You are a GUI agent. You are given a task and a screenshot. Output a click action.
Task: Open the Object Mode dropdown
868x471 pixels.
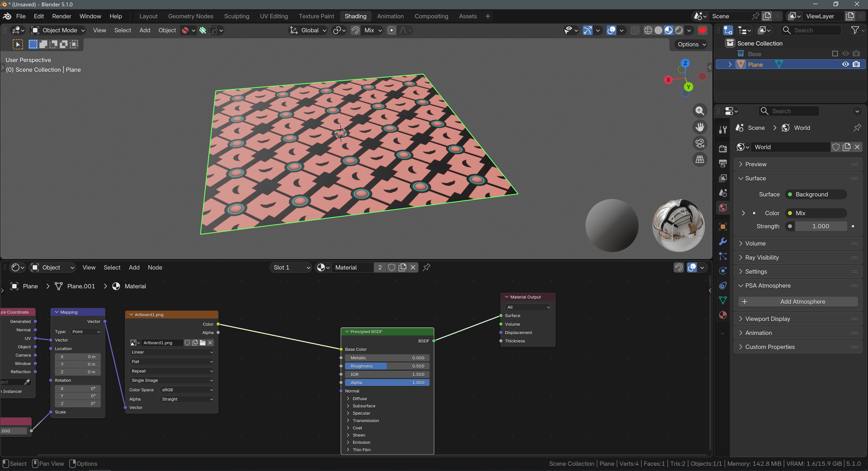pyautogui.click(x=58, y=30)
